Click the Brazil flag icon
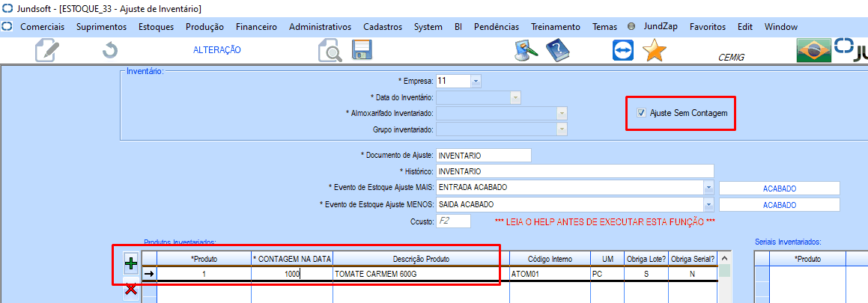The height and width of the screenshot is (303, 868). click(x=813, y=51)
